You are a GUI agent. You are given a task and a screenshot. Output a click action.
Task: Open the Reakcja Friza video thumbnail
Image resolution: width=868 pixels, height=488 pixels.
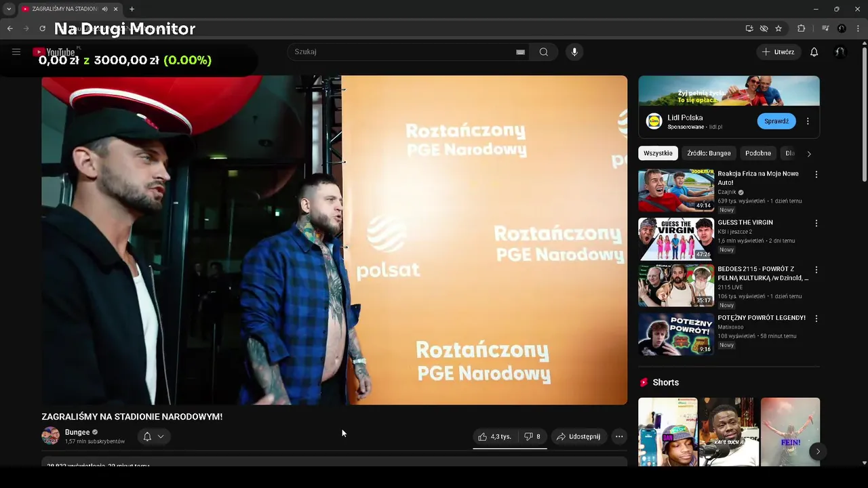[676, 190]
